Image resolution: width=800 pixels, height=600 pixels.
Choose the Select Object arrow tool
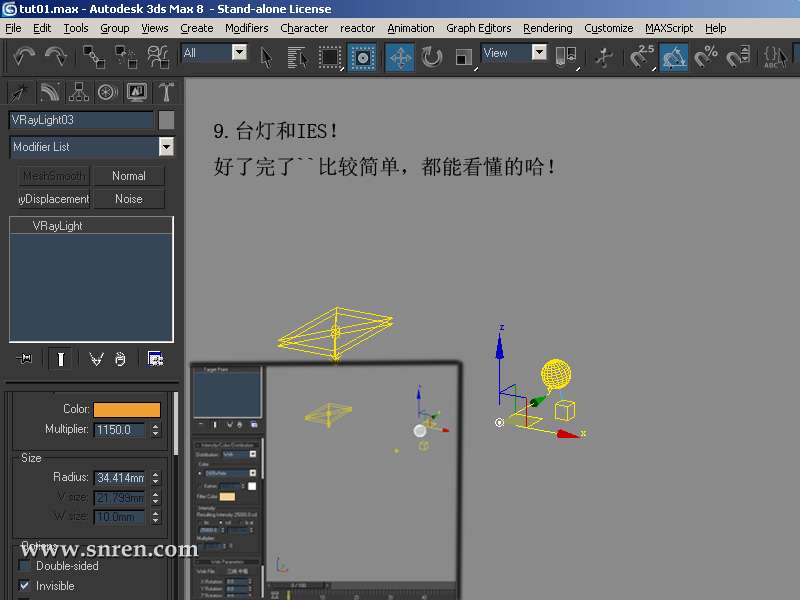pyautogui.click(x=266, y=57)
